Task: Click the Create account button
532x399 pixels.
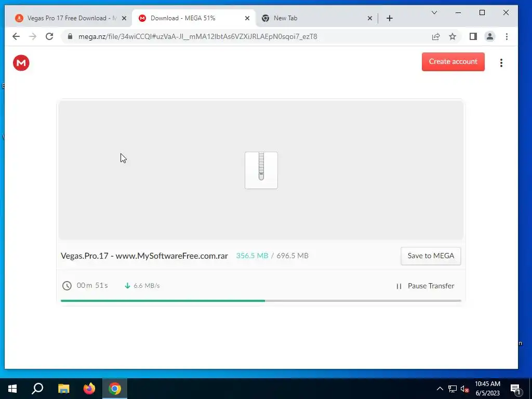Action: click(453, 62)
